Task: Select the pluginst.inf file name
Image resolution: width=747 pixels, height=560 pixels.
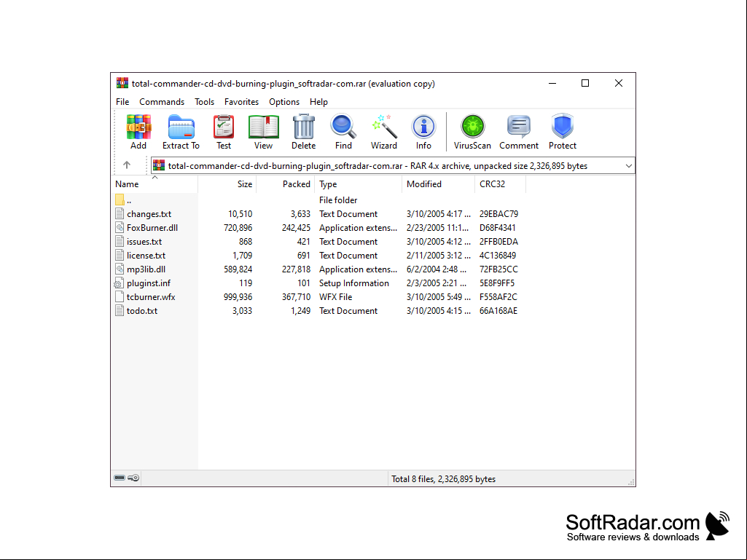Action: (149, 283)
